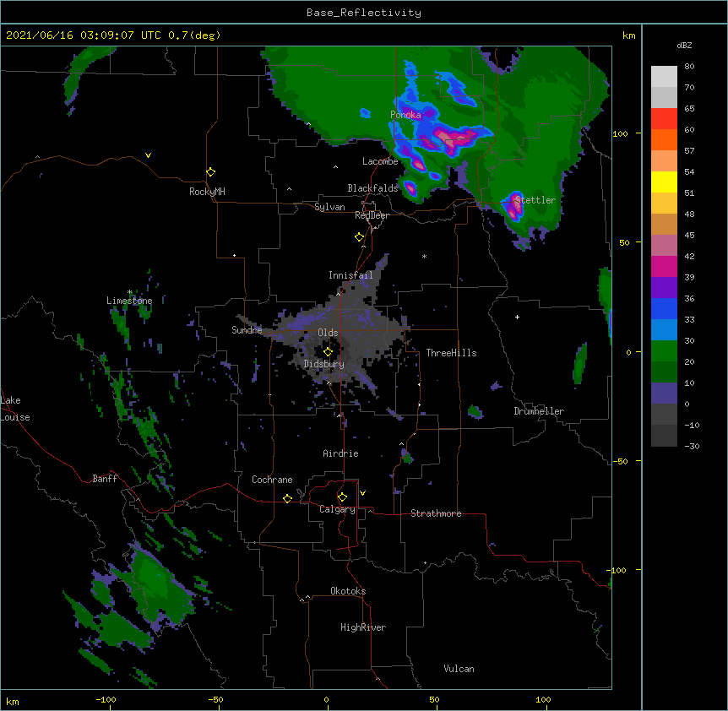Click the Base_Reflectivity title
The image size is (728, 711).
pyautogui.click(x=364, y=13)
